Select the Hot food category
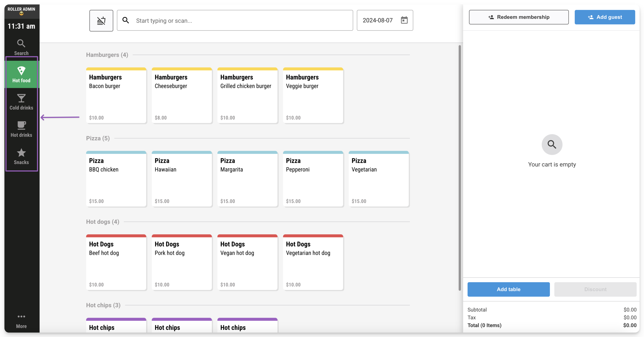The width and height of the screenshot is (644, 337). (x=21, y=74)
